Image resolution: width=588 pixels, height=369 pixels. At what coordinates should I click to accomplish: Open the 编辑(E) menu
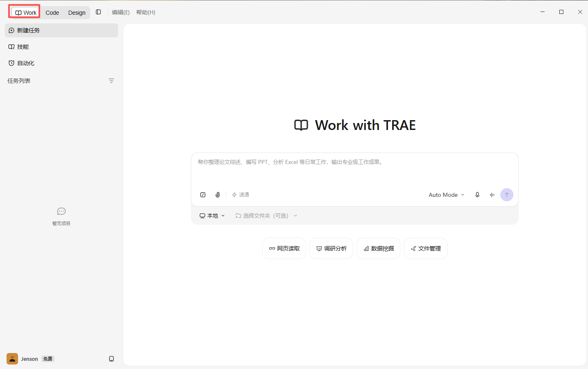click(120, 12)
